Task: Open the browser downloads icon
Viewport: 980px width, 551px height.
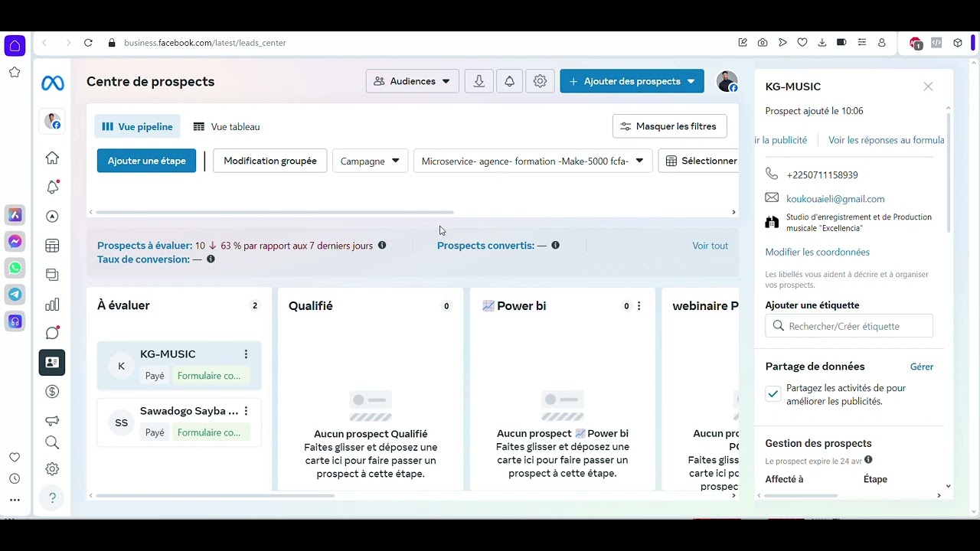Action: 822,43
